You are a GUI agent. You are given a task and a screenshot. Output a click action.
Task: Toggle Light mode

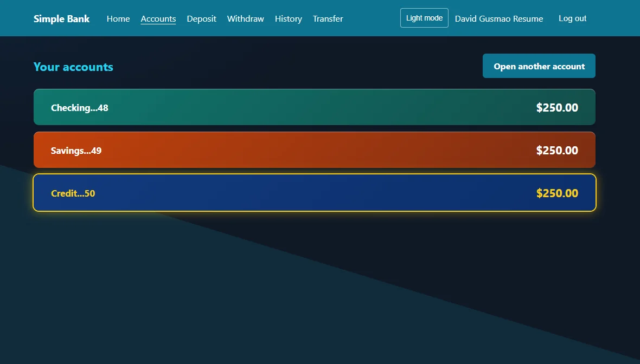click(424, 18)
